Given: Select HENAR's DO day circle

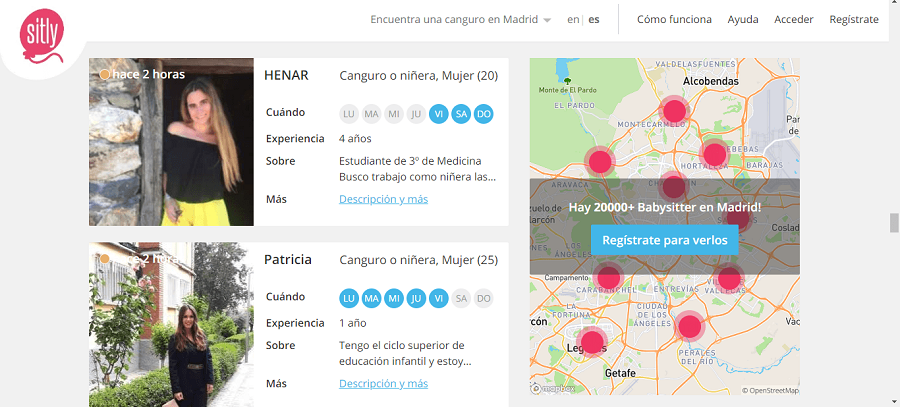Looking at the screenshot, I should coord(483,114).
